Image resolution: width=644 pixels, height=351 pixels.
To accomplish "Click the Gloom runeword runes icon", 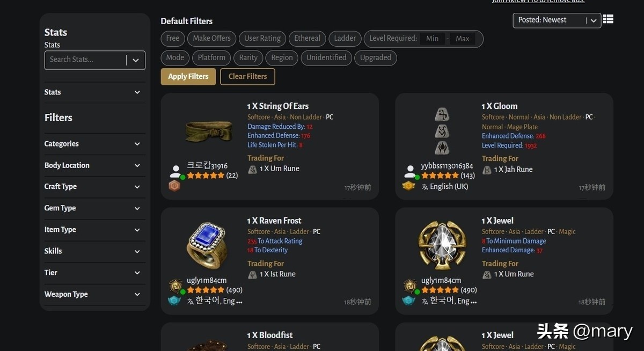I will (x=442, y=131).
